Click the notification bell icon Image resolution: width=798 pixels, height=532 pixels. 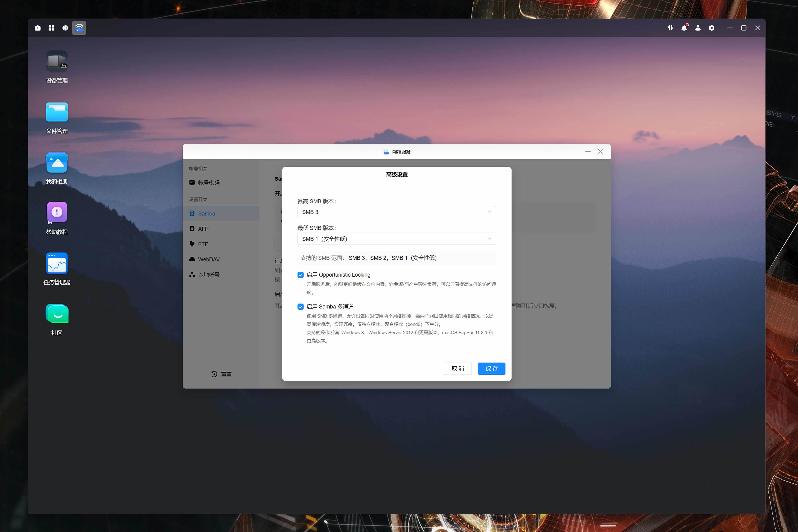(684, 28)
